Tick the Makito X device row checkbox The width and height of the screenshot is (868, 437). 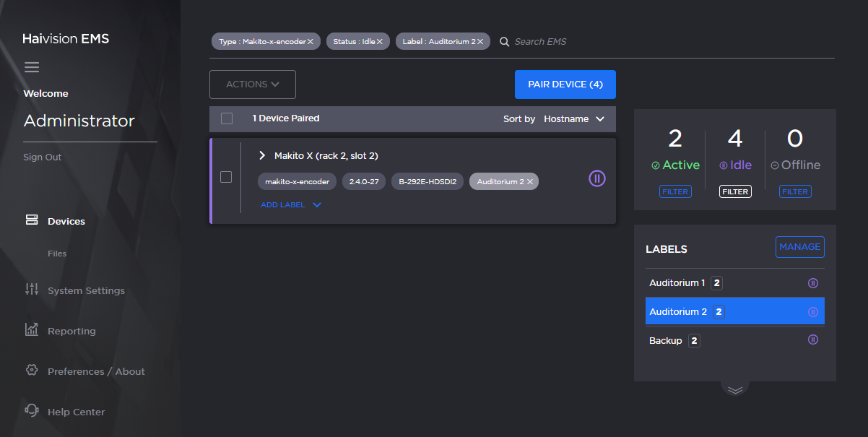coord(226,176)
